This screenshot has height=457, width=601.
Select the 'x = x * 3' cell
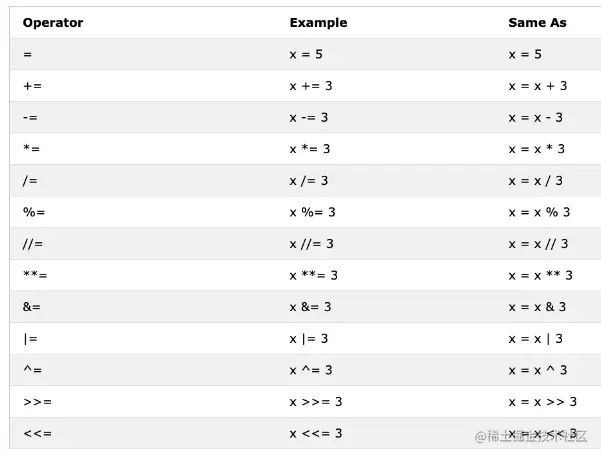pos(536,149)
